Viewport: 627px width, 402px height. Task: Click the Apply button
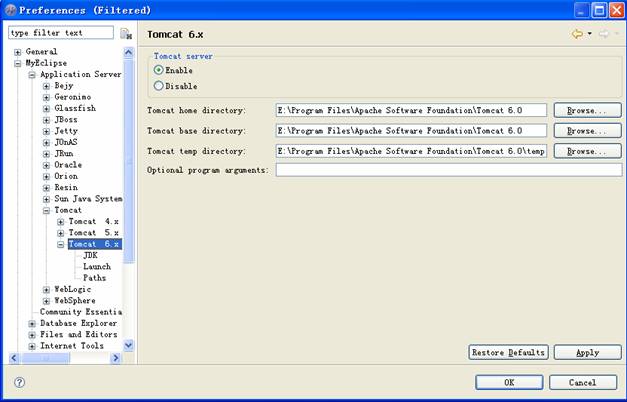pos(587,352)
